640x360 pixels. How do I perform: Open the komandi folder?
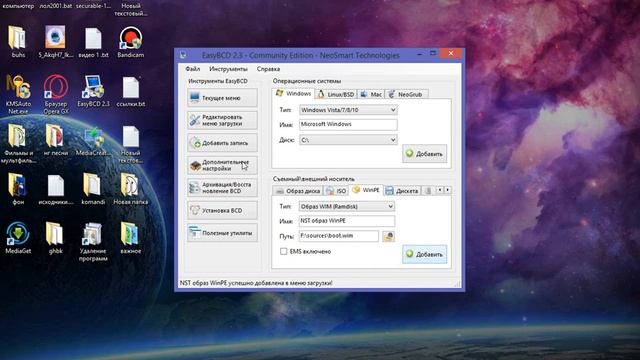point(93,189)
